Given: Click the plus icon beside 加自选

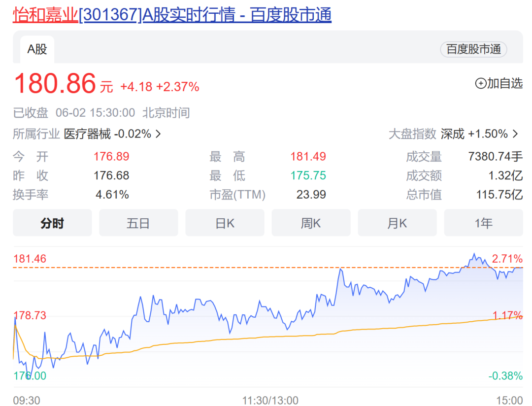Looking at the screenshot, I should tap(480, 83).
